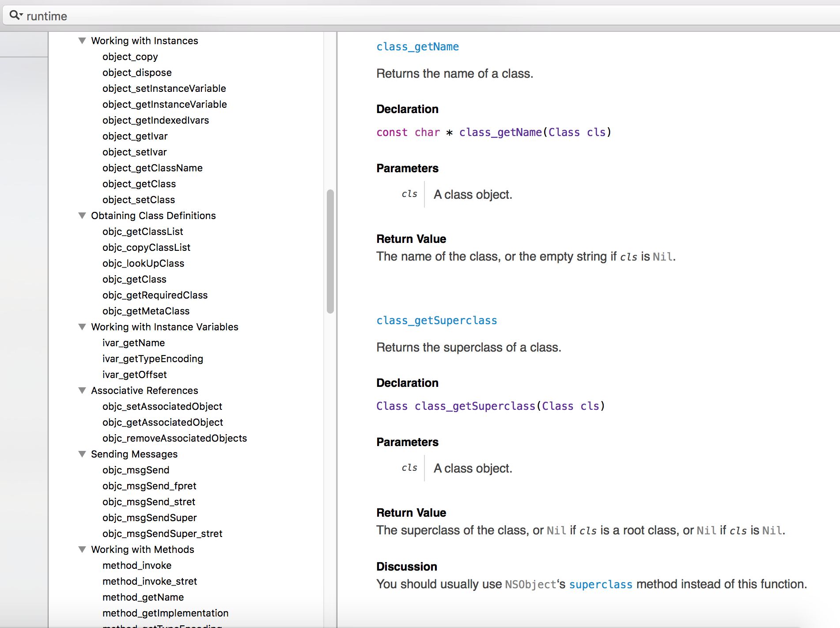Collapse the Working with Methods section
The image size is (840, 628).
[x=82, y=549]
